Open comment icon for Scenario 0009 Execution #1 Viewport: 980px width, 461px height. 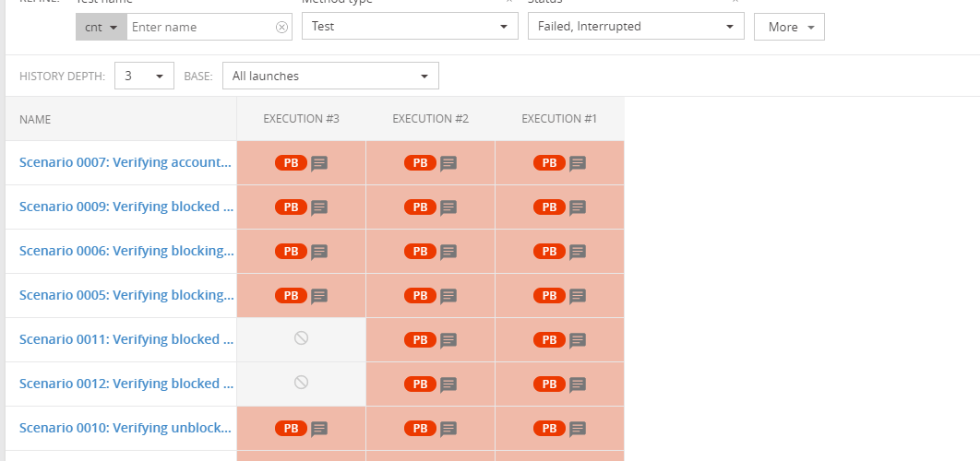click(x=578, y=208)
